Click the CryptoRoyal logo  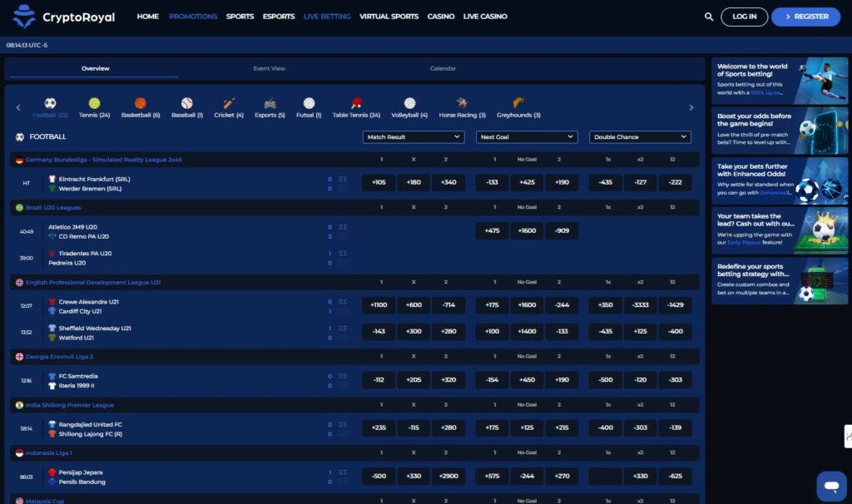click(63, 17)
